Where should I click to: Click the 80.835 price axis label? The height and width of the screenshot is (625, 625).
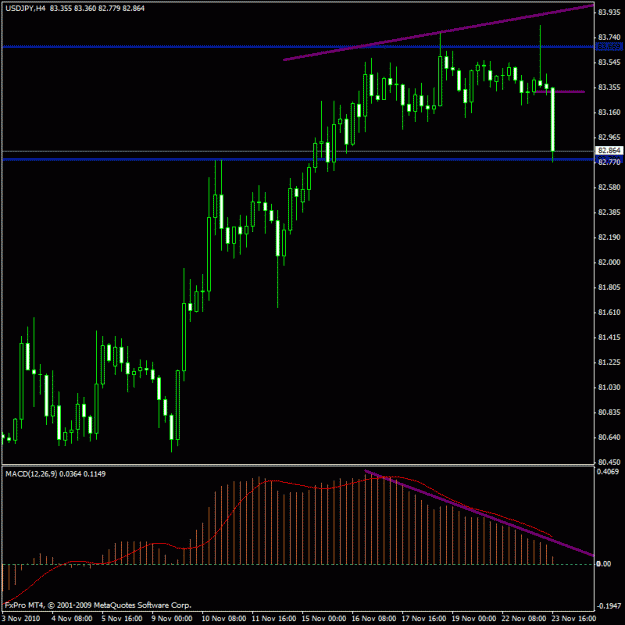tap(609, 413)
